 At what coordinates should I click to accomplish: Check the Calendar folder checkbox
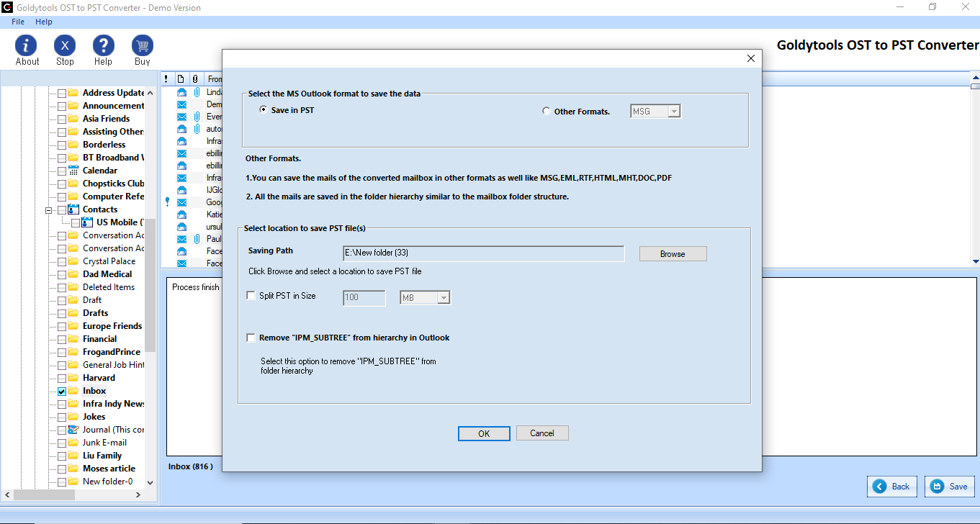62,171
